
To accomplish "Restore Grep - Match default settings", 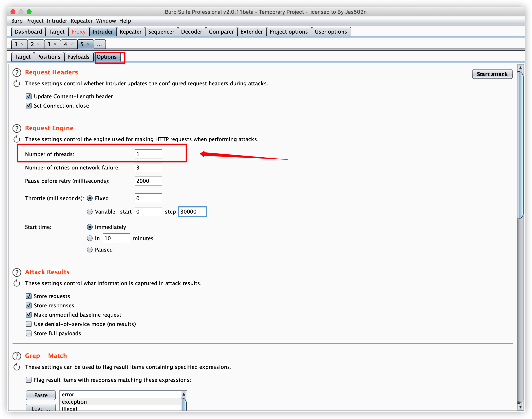I will point(17,367).
